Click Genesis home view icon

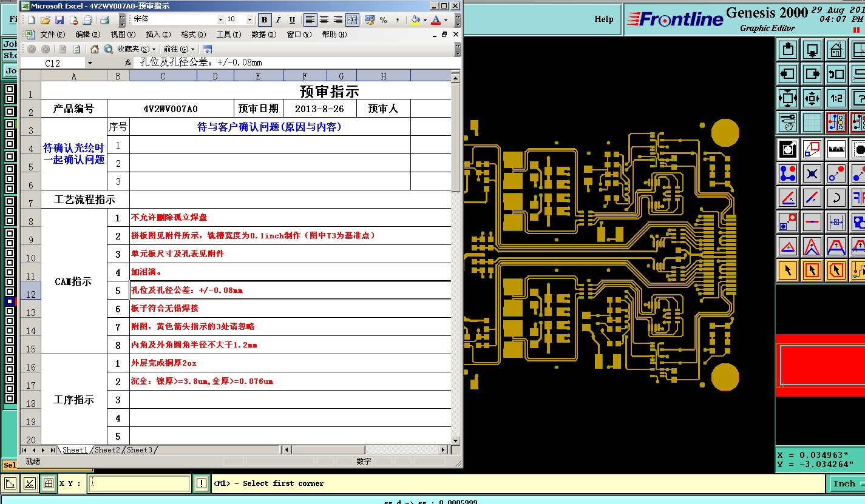pos(836,49)
